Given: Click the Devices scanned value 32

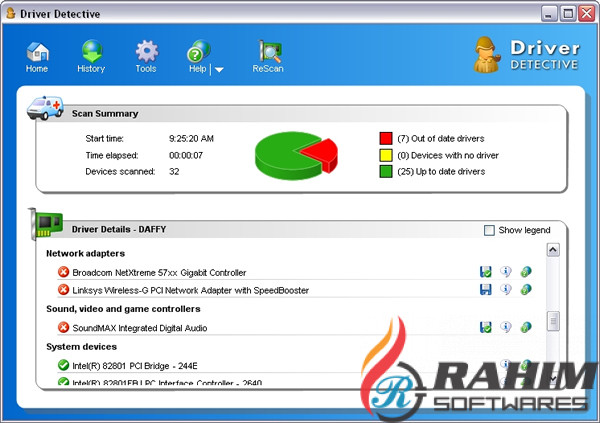Looking at the screenshot, I should click(174, 171).
